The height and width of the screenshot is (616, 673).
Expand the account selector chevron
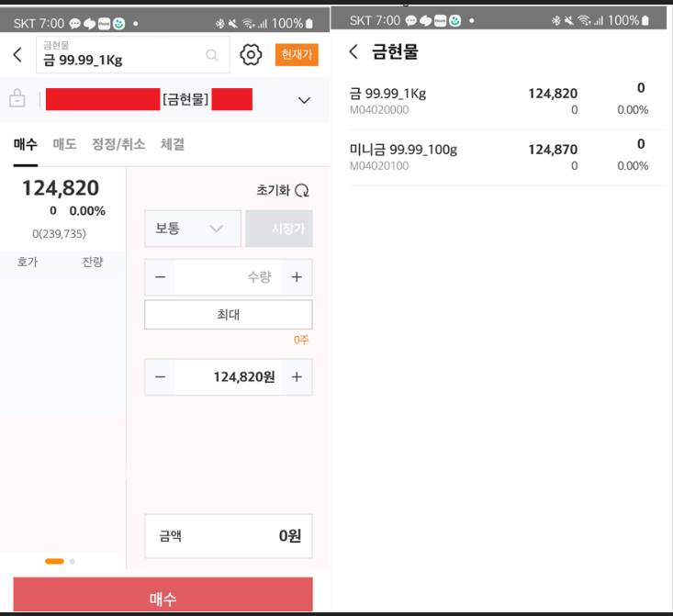tap(304, 100)
